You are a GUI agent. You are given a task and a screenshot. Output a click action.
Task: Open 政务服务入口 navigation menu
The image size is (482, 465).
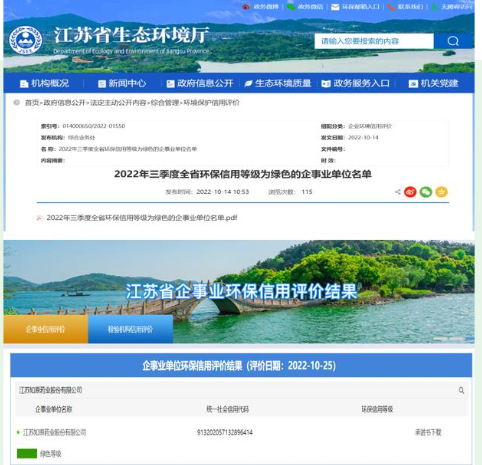pyautogui.click(x=355, y=83)
